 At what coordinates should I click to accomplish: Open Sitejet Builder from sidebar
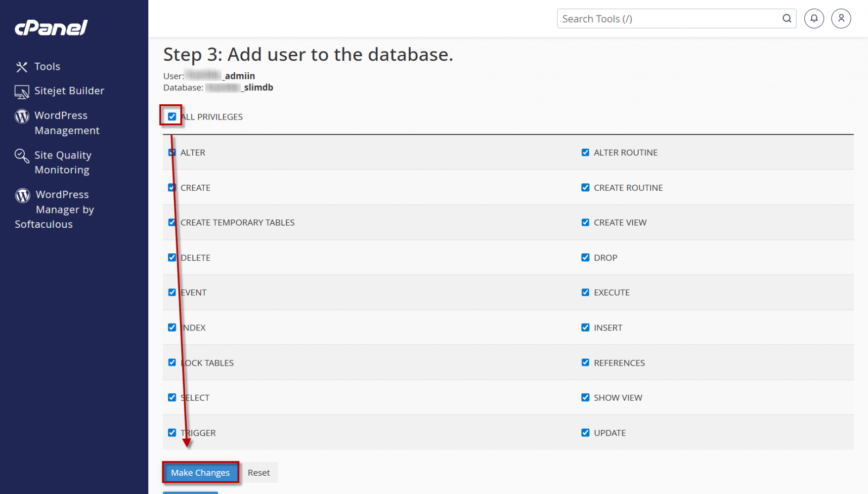pyautogui.click(x=69, y=91)
